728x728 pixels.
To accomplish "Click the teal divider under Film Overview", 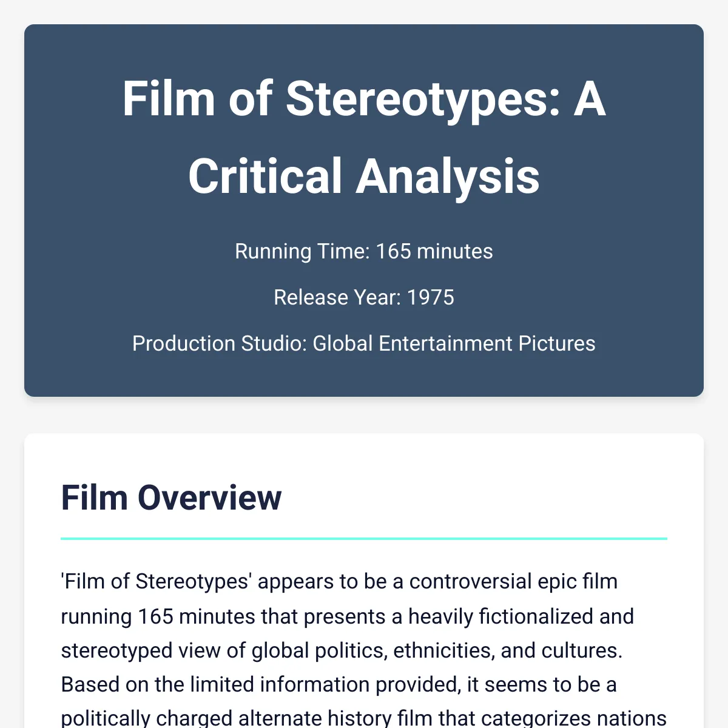I will coord(364,538).
